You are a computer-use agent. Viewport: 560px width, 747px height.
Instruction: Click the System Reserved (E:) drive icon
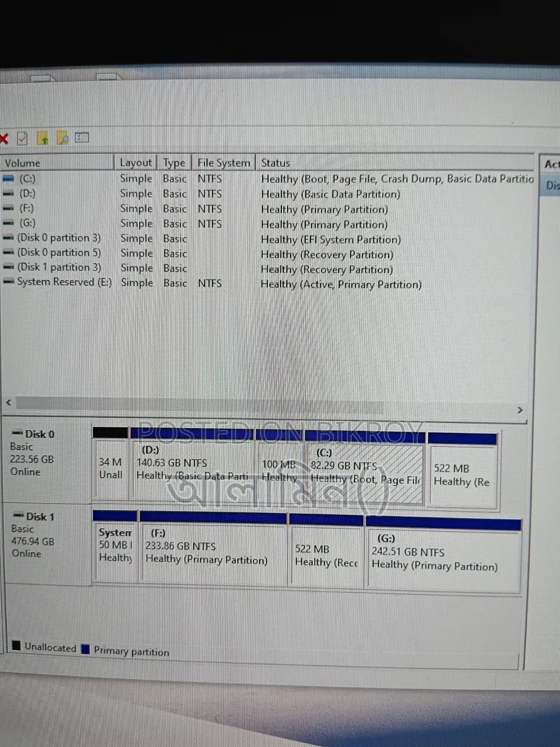(x=8, y=282)
